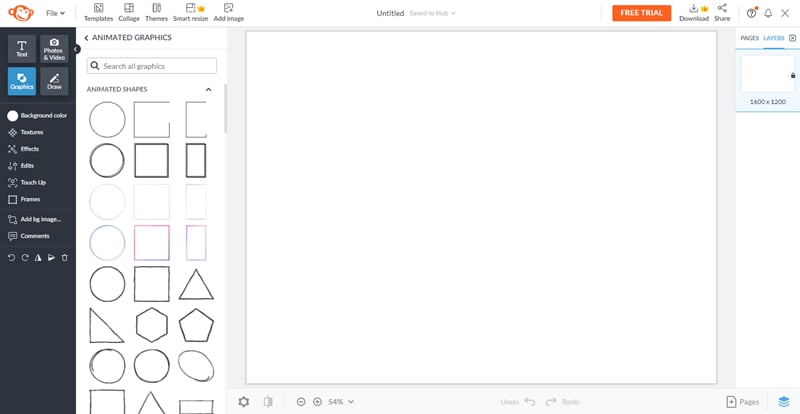Screen dimensions: 800x414
Task: Zoom in with the plus icon
Action: point(317,402)
